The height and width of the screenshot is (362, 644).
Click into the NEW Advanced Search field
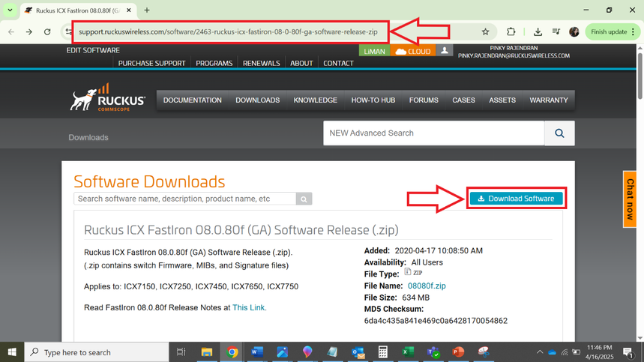coord(433,133)
